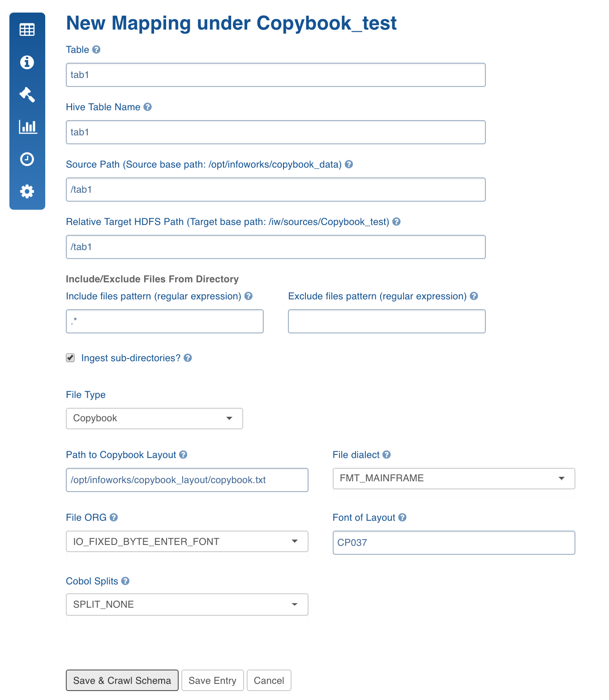Focus the Path to Copybook Layout field
This screenshot has height=700, width=609.
pyautogui.click(x=187, y=480)
